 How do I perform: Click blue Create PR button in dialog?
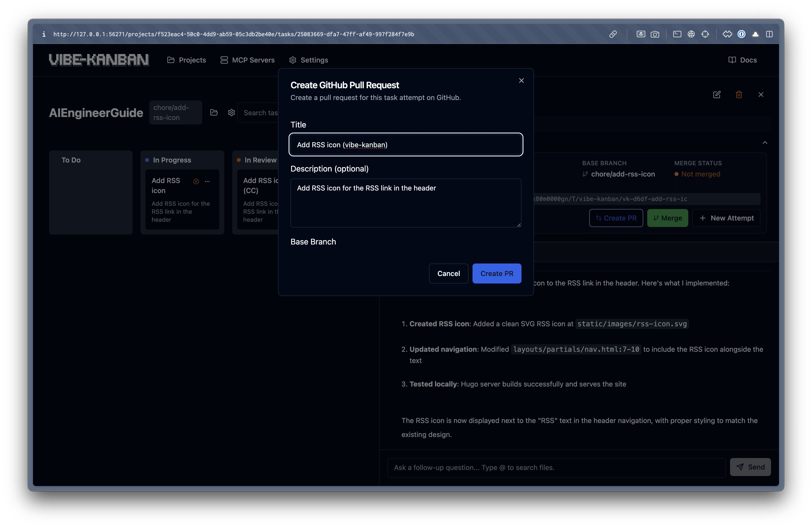tap(497, 273)
